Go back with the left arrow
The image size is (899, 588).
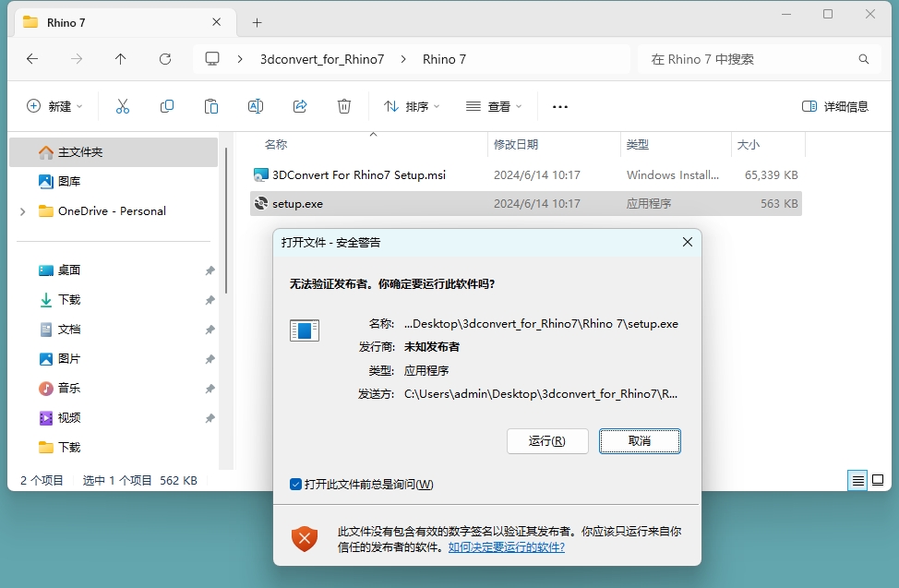(32, 58)
